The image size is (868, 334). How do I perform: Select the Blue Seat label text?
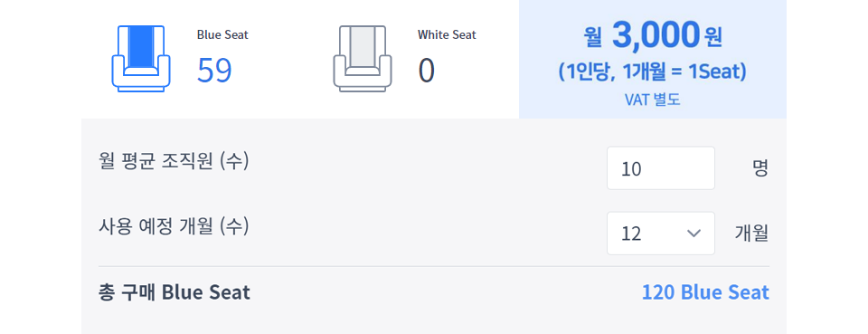(x=222, y=35)
